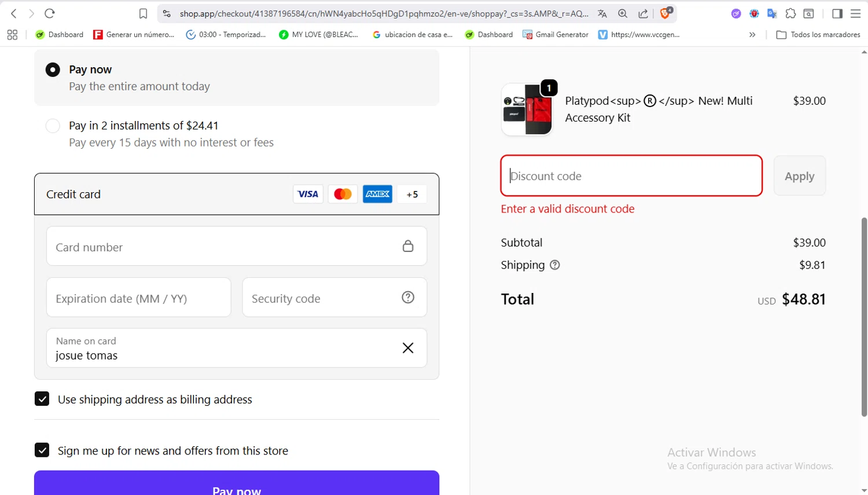Open the vccgen bookmark
Image resolution: width=868 pixels, height=495 pixels.
tap(639, 35)
